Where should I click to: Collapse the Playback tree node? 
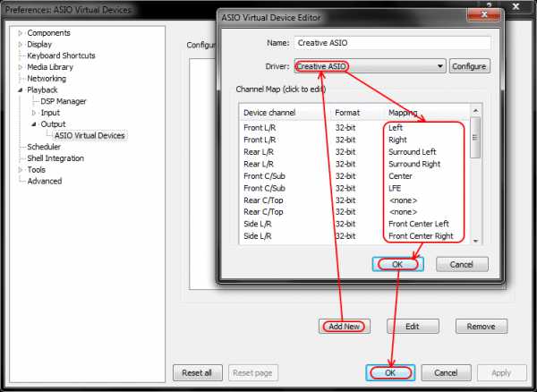pos(21,90)
